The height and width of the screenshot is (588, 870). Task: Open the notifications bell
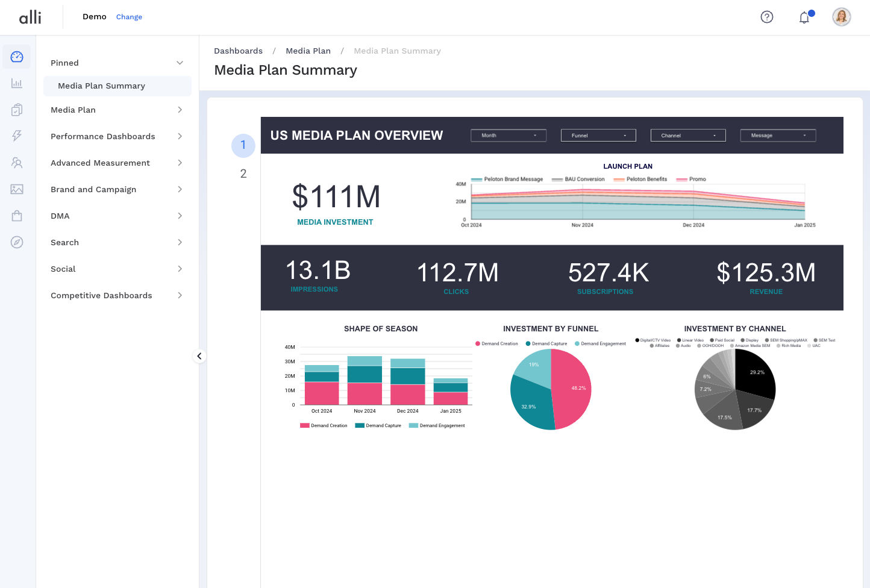804,17
